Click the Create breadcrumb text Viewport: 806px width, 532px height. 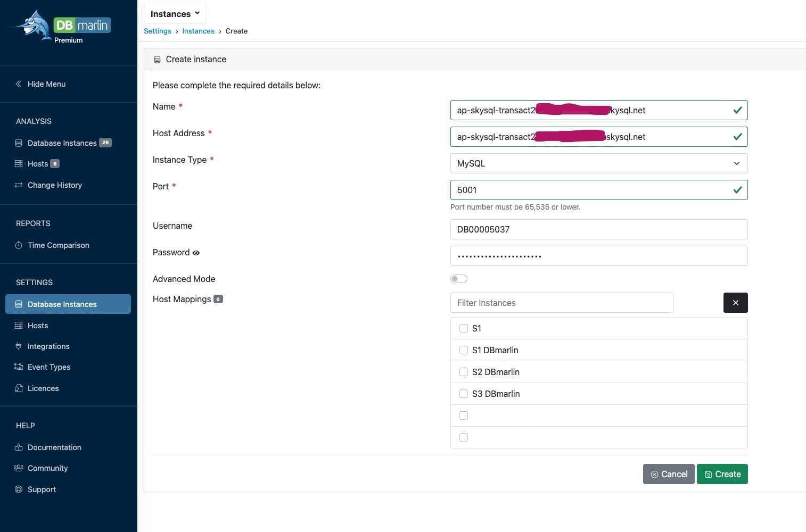tap(236, 31)
